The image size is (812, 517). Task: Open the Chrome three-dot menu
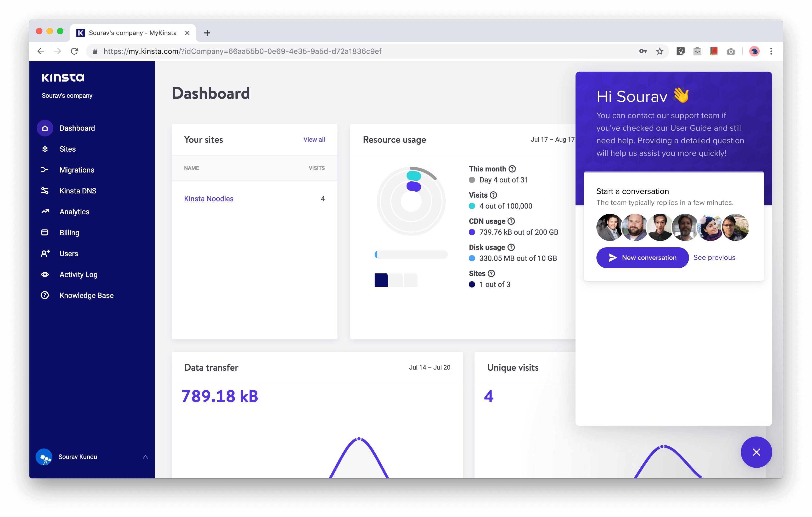pos(771,51)
